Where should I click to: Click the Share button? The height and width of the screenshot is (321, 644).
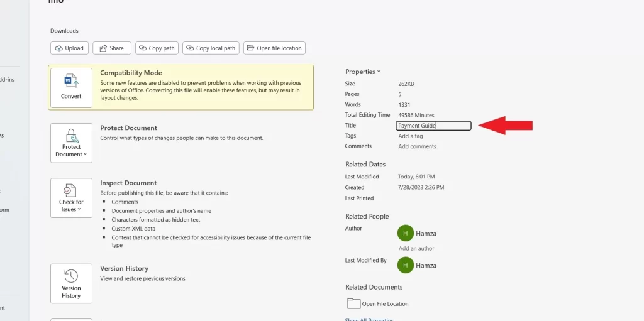point(111,48)
